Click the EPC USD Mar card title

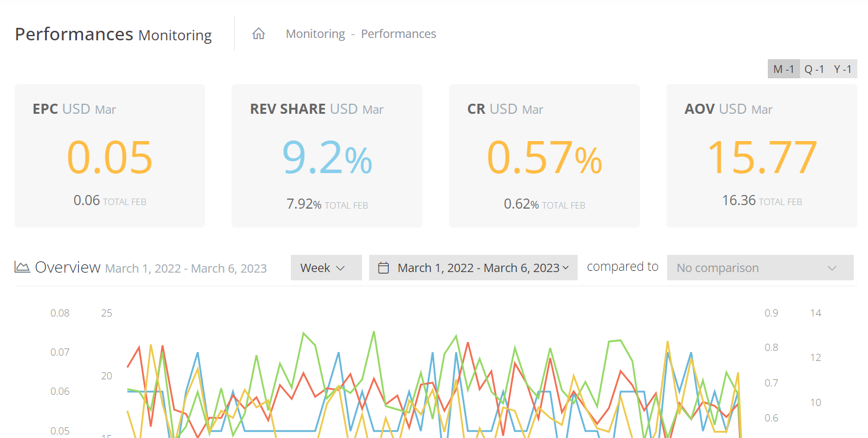pyautogui.click(x=75, y=109)
